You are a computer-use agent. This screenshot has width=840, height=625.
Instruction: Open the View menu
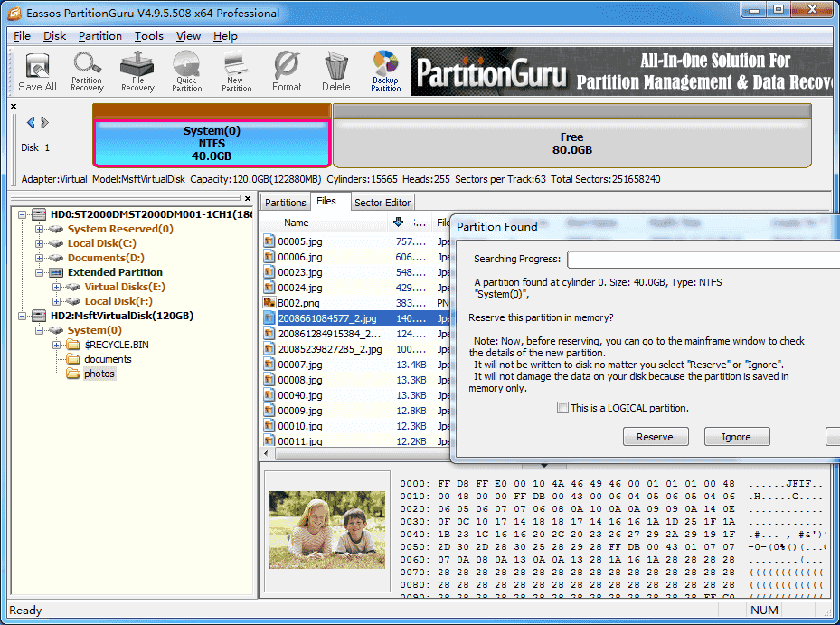tap(189, 36)
